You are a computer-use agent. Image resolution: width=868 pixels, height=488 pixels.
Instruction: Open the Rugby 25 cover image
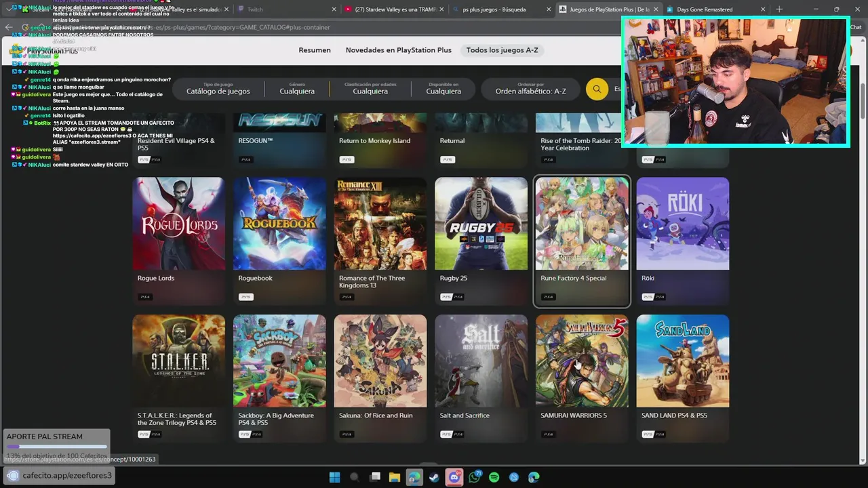pos(481,224)
